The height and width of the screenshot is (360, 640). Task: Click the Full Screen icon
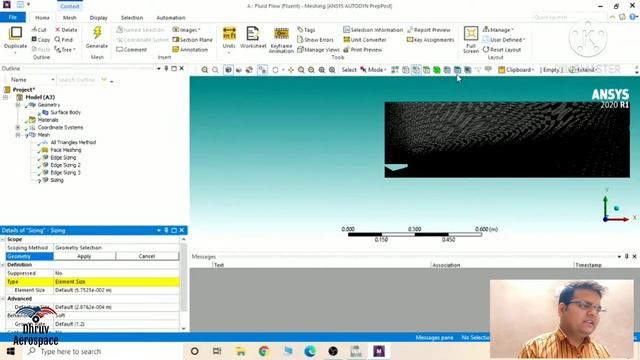click(471, 33)
